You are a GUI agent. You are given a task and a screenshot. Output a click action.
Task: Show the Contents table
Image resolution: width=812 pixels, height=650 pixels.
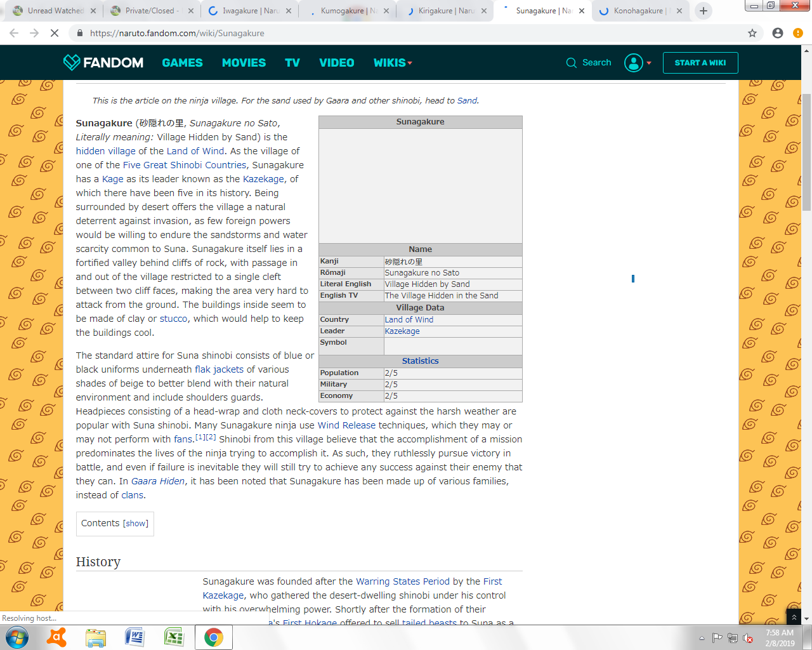(x=136, y=524)
